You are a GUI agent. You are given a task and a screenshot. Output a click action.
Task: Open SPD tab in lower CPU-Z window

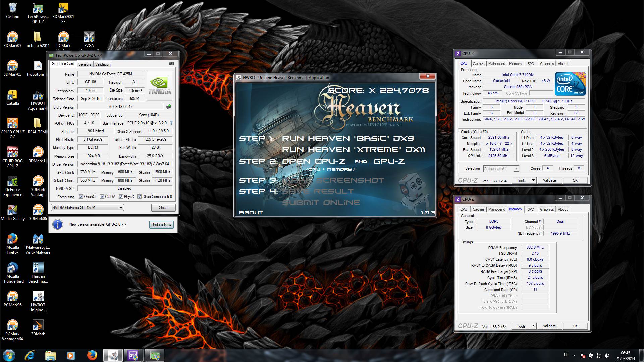point(531,209)
